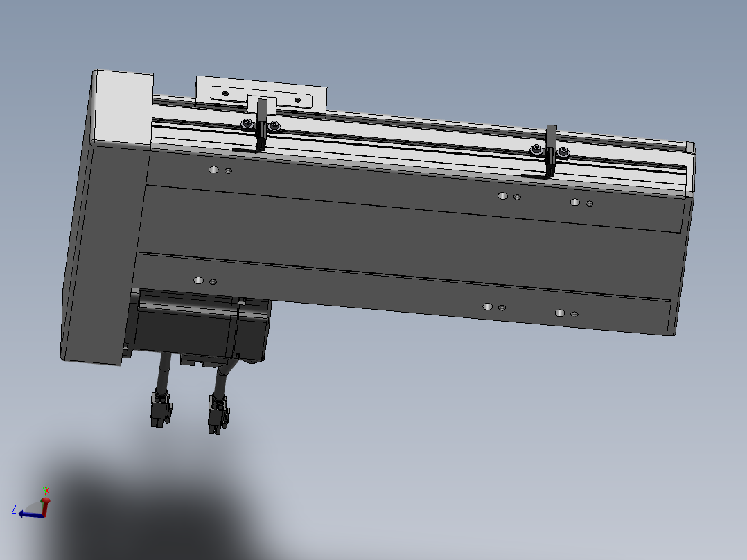Select the white end cap block at the left
This screenshot has height=560, width=747.
[x=123, y=107]
